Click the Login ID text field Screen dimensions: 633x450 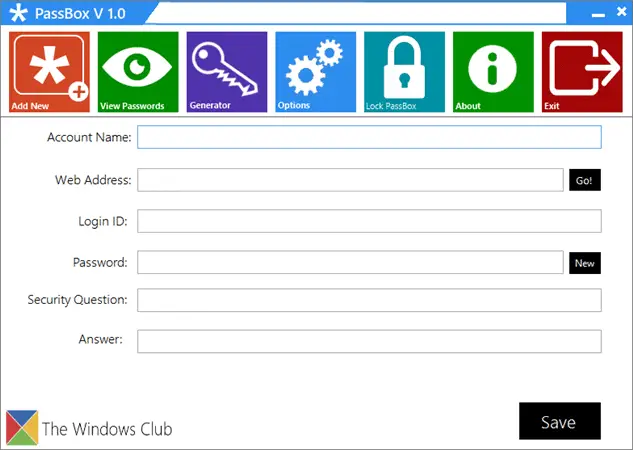(369, 221)
